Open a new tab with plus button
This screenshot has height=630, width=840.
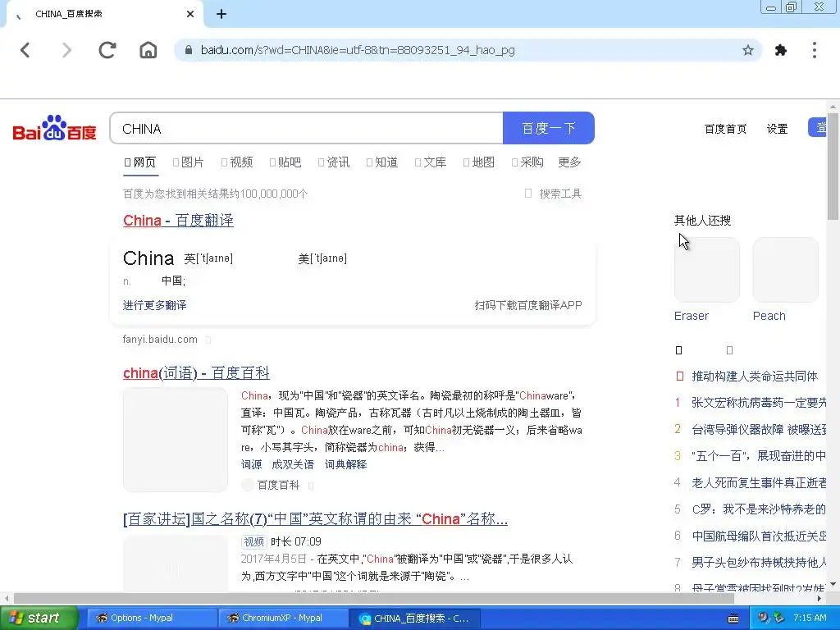pos(221,14)
